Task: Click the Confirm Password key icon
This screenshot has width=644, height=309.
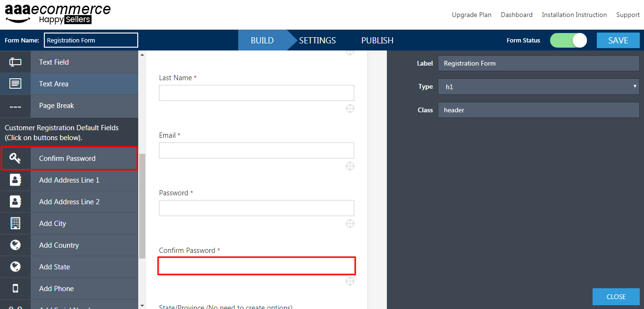Action: tap(15, 159)
